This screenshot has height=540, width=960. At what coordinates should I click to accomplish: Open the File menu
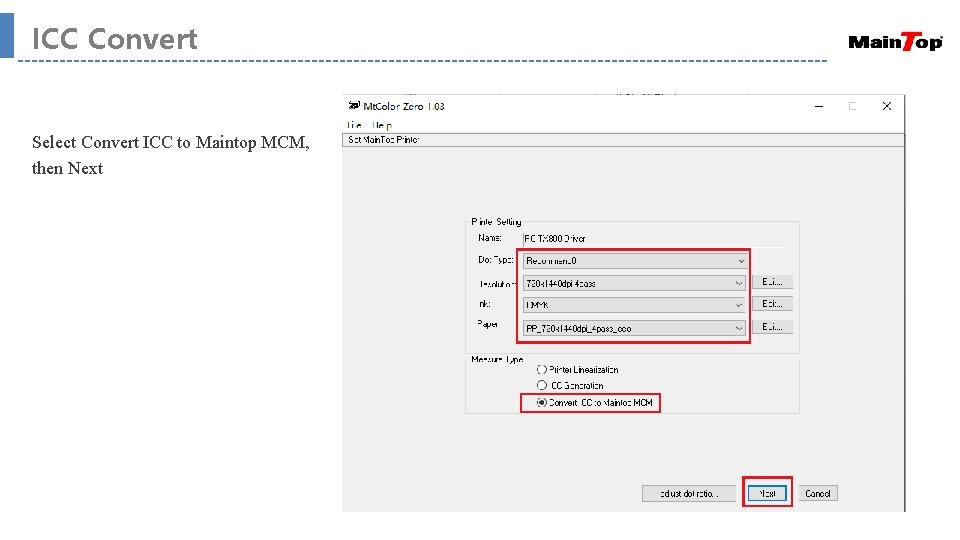pyautogui.click(x=354, y=126)
